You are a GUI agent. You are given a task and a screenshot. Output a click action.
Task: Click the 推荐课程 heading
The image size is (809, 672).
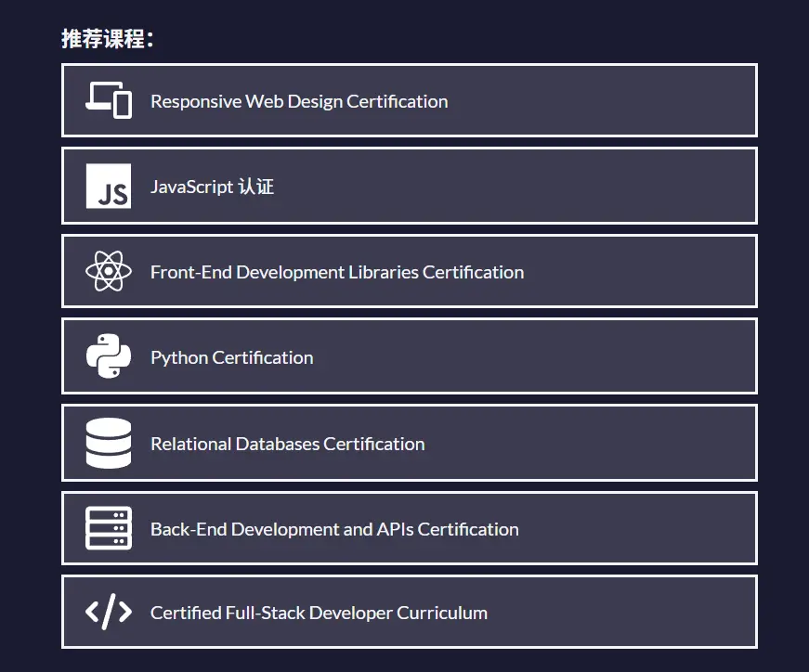(x=108, y=39)
